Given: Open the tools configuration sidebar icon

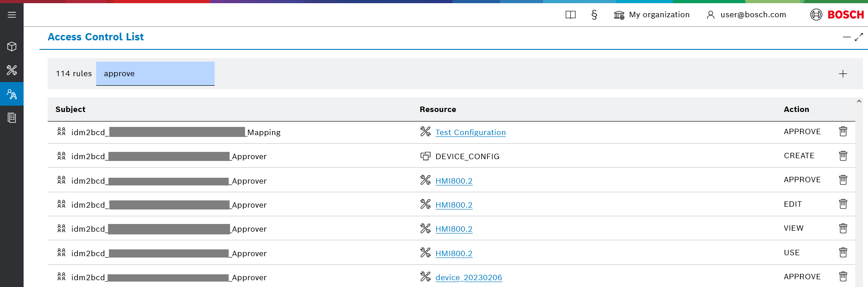Looking at the screenshot, I should (x=12, y=70).
